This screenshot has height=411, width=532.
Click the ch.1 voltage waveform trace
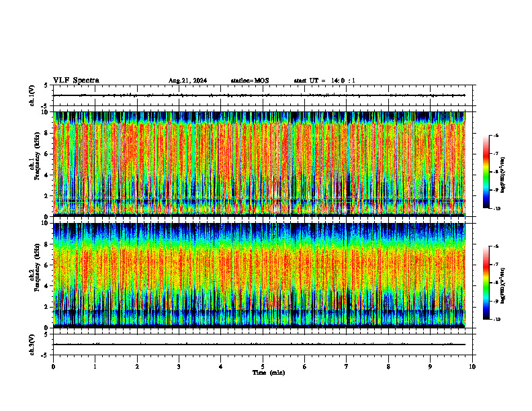click(x=259, y=95)
